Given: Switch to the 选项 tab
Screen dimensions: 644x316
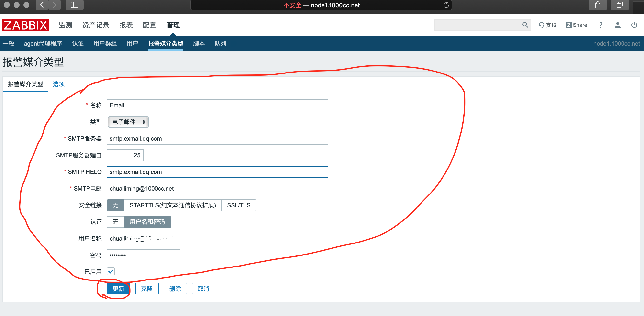Looking at the screenshot, I should pyautogui.click(x=58, y=84).
